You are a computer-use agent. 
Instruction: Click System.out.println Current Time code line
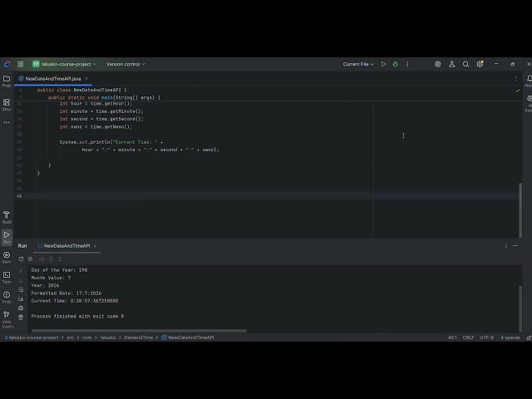[x=111, y=142]
